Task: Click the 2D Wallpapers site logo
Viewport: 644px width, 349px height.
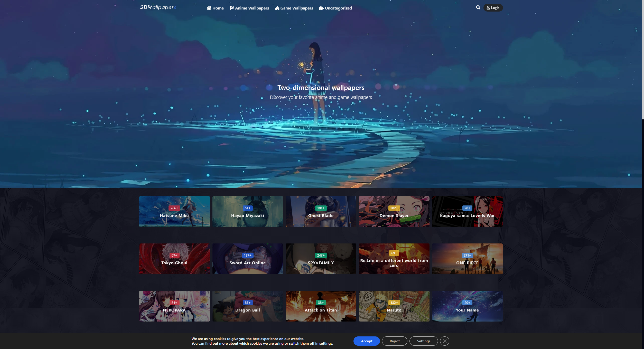Action: click(x=158, y=7)
